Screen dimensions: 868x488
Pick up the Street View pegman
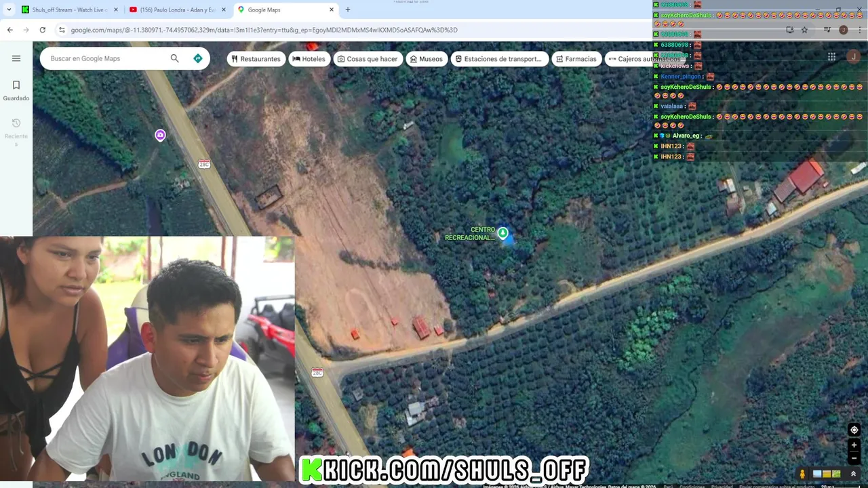tap(802, 474)
